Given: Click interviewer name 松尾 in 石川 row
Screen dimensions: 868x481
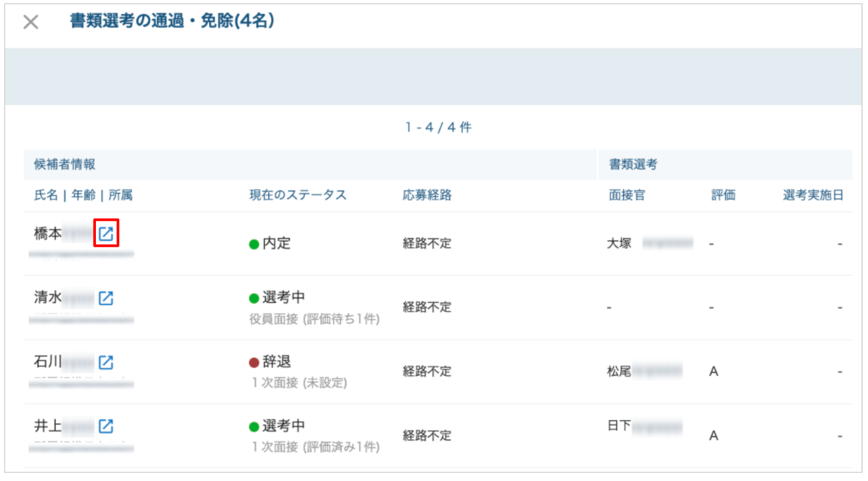Looking at the screenshot, I should coord(619,371).
